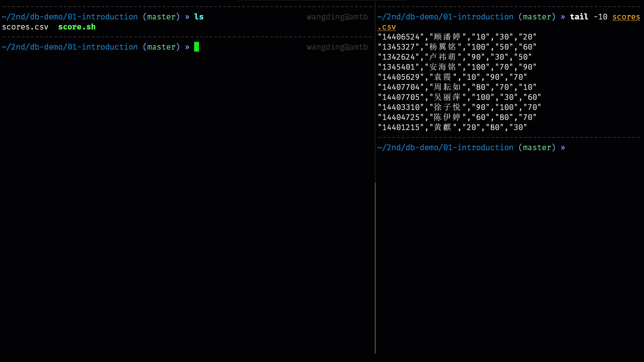Click the last row starting with 14401215
Screen dimensions: 644x362
[x=452, y=127]
